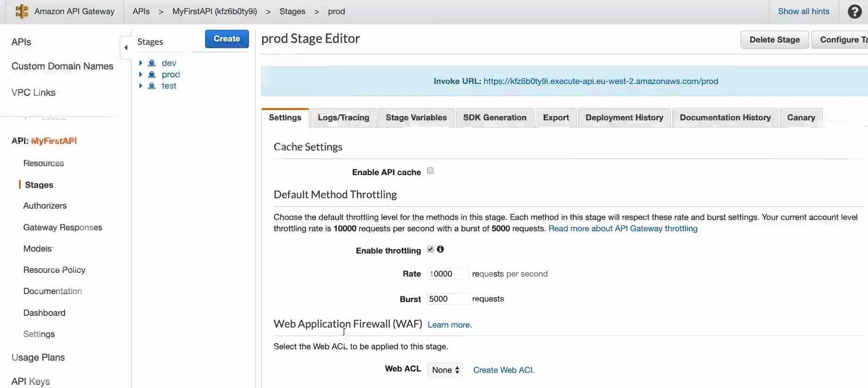Click MyFirstAPI (kfz6b0ty9i) breadcrumb
Image resolution: width=868 pixels, height=388 pixels.
215,11
